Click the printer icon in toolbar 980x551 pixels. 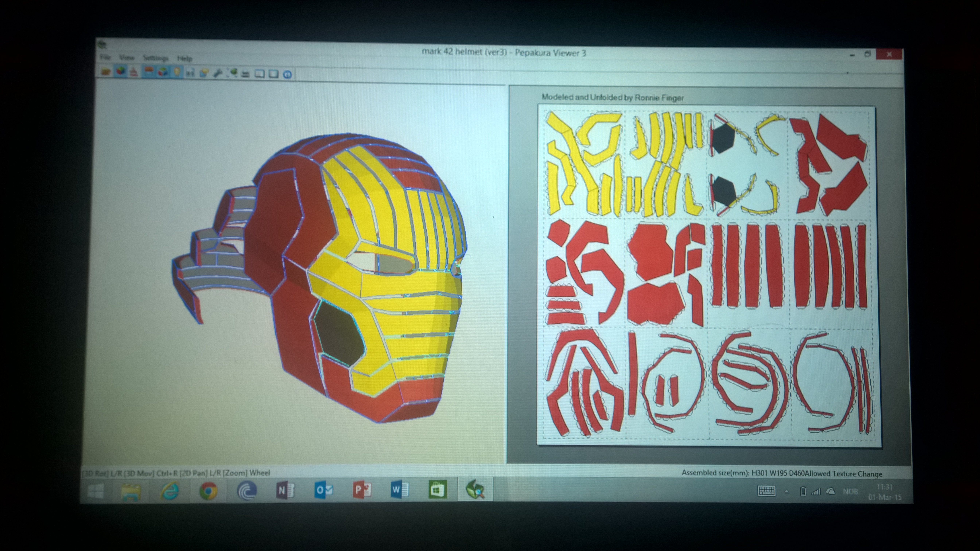point(245,74)
